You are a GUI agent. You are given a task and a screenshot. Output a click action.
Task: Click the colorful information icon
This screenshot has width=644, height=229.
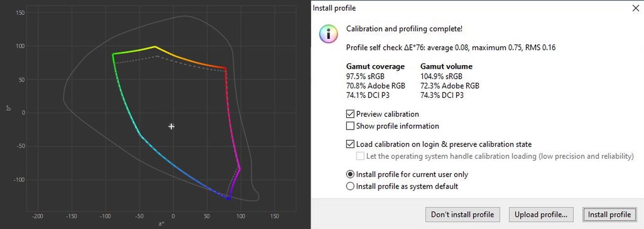(328, 34)
